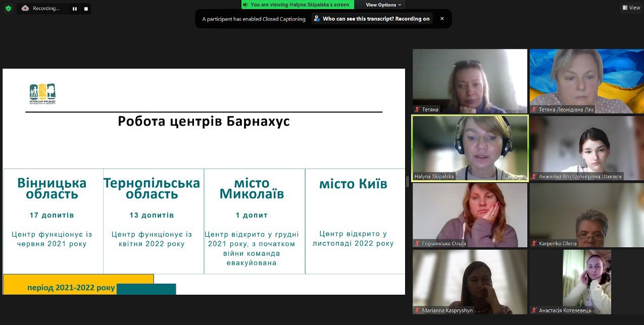Stop the meeting recording

(x=86, y=9)
